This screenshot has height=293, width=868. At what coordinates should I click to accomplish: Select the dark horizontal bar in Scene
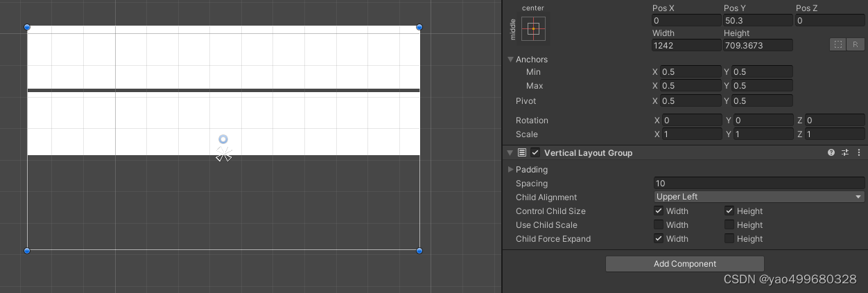click(x=223, y=90)
